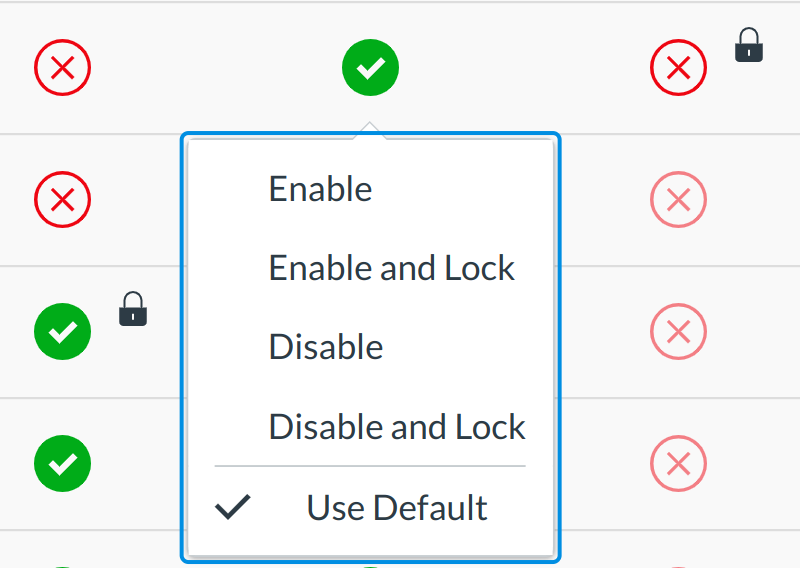Toggle the red X next to the top right lock

coord(678,68)
